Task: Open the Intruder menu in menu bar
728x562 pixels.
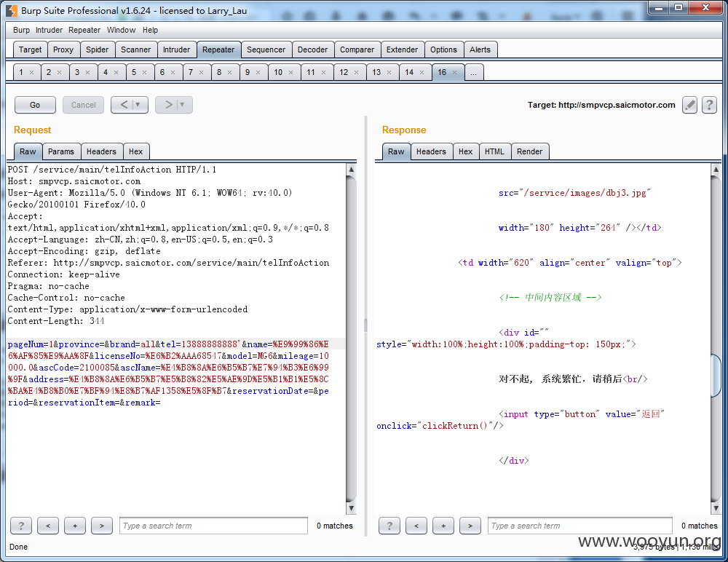Action: click(x=49, y=30)
